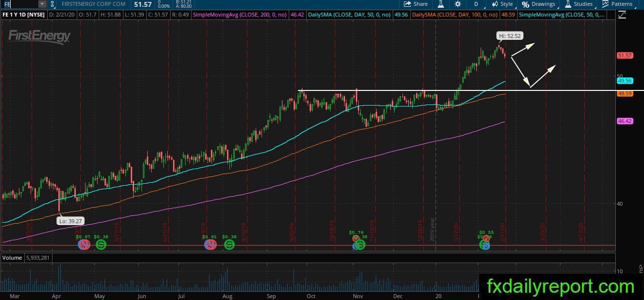Image resolution: width=644 pixels, height=300 pixels.
Task: Click the 4/17/20 expiration date marker
Action: pyautogui.click(x=581, y=231)
